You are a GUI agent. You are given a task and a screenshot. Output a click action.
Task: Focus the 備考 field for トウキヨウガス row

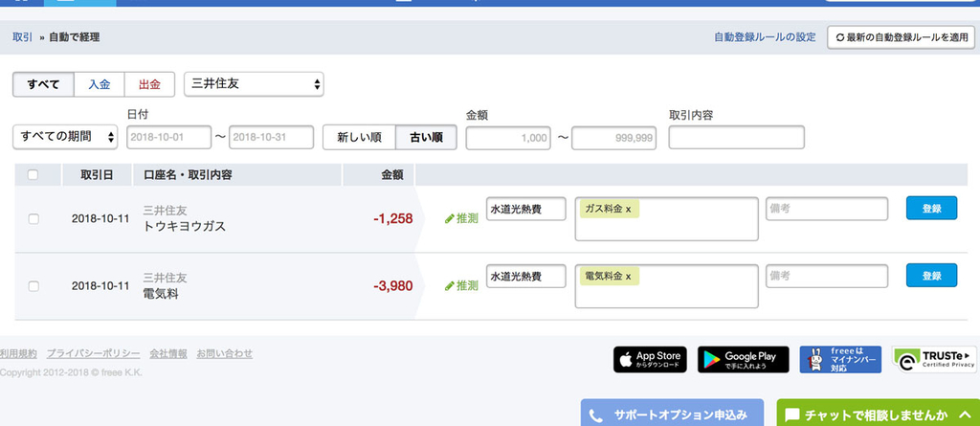coord(827,209)
